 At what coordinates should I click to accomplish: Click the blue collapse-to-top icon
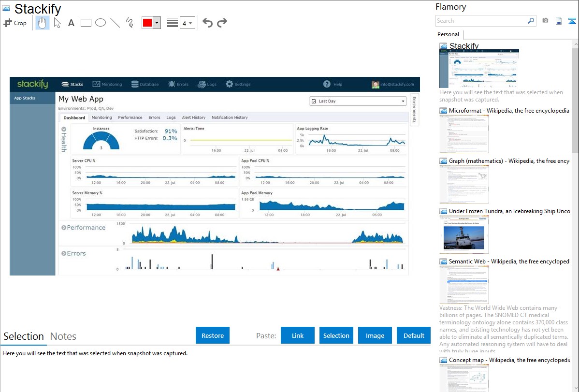coord(572,21)
